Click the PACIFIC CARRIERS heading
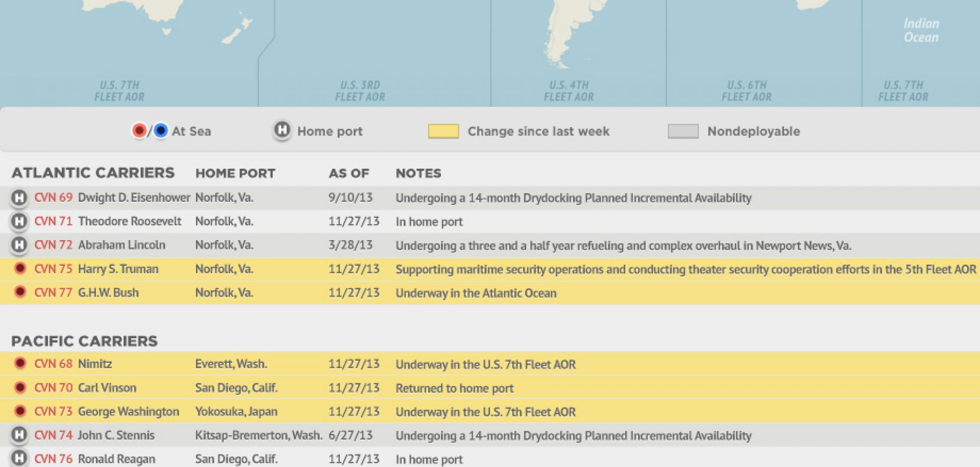980x467 pixels. click(x=84, y=341)
